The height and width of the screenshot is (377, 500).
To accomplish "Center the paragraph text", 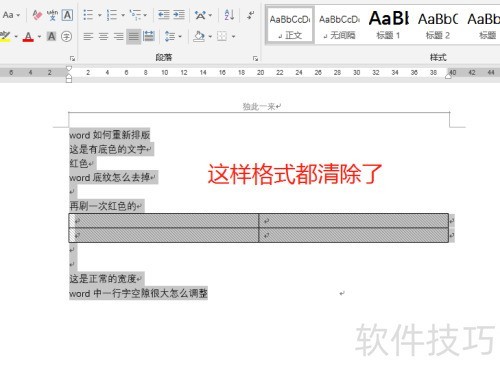I will 103,36.
